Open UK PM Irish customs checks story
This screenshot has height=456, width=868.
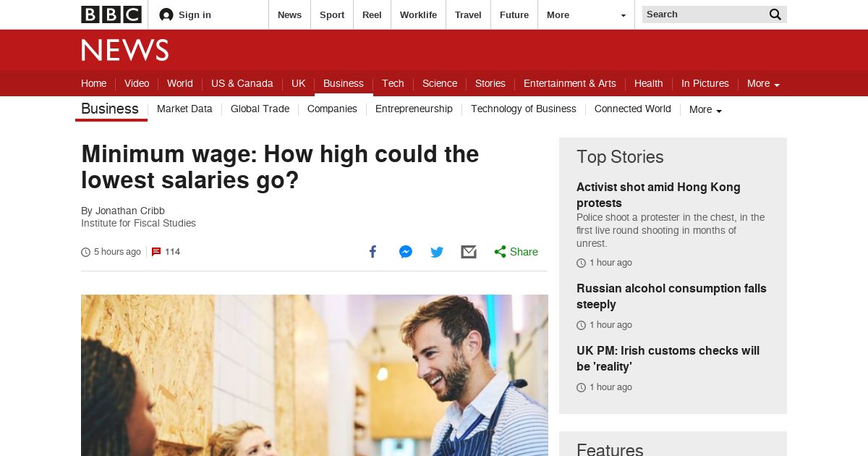(668, 358)
